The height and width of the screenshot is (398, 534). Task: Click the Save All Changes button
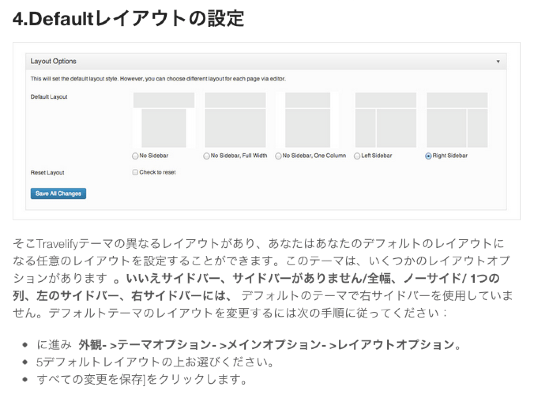point(58,193)
